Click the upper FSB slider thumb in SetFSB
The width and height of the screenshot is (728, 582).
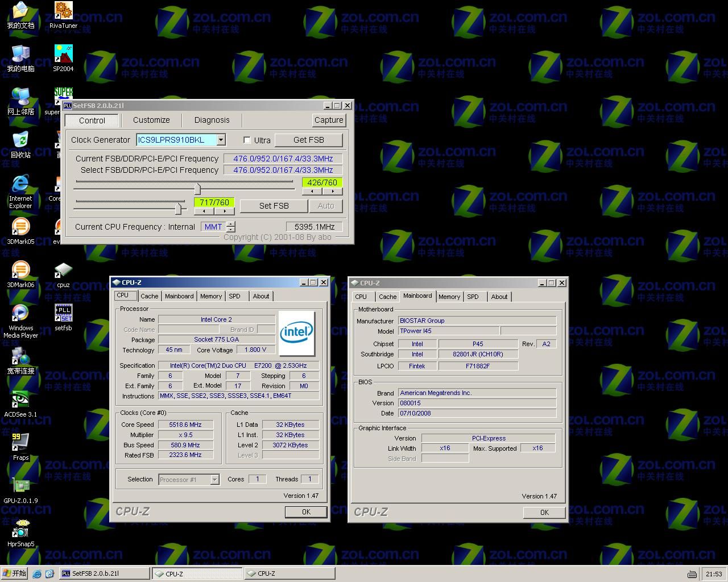click(x=198, y=188)
